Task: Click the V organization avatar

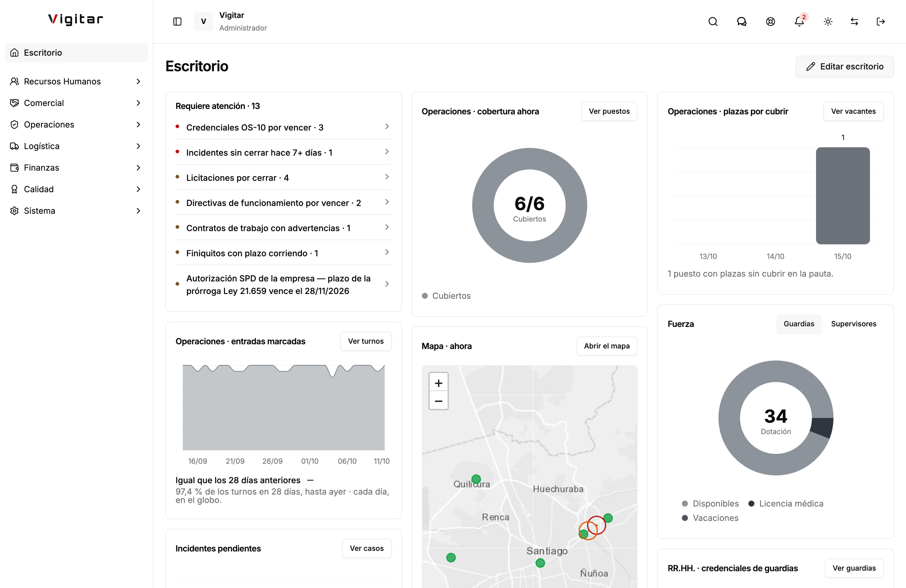Action: pyautogui.click(x=204, y=22)
